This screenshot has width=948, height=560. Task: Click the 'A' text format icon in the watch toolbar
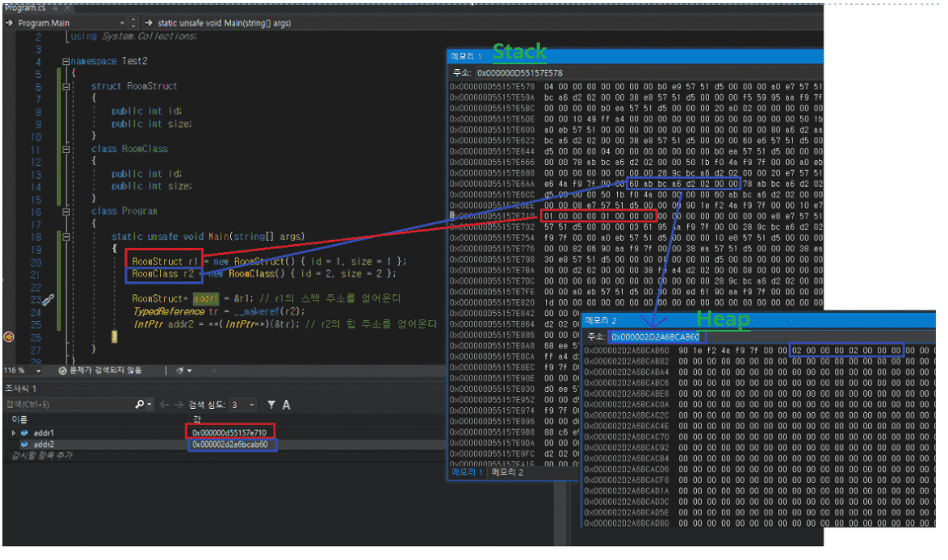(x=286, y=405)
